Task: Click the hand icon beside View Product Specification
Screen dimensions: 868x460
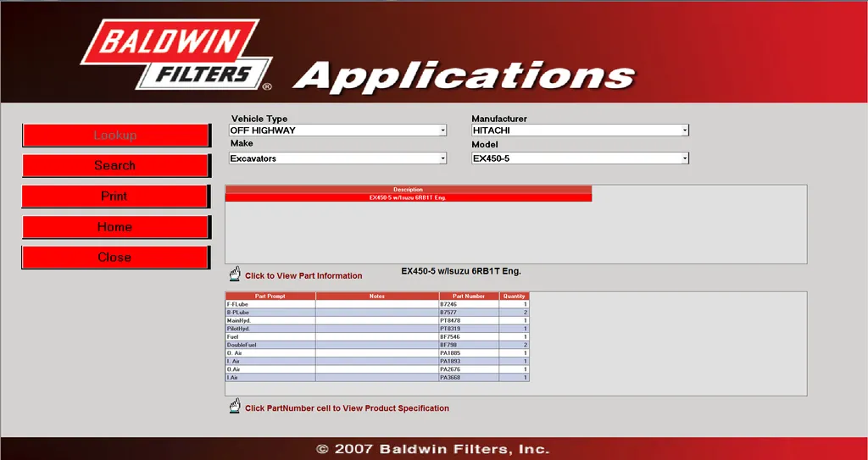Action: [235, 407]
